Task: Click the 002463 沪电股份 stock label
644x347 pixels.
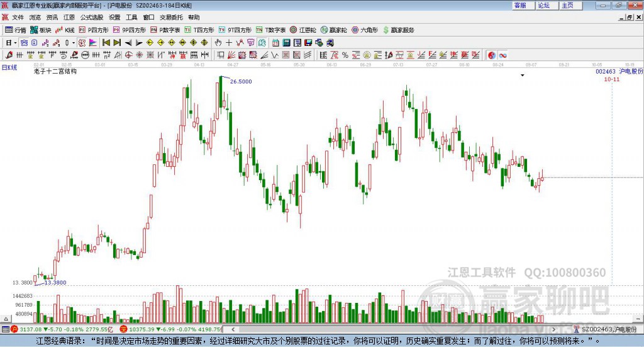Action: point(619,71)
